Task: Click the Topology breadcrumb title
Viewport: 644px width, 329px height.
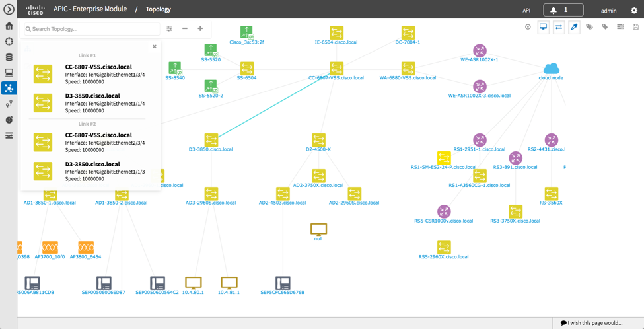Action: coord(158,9)
